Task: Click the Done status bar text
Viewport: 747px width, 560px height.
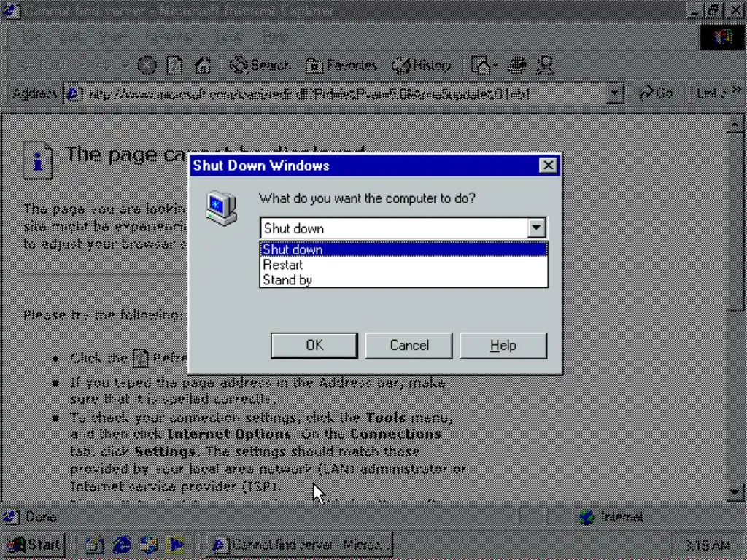Action: (41, 517)
